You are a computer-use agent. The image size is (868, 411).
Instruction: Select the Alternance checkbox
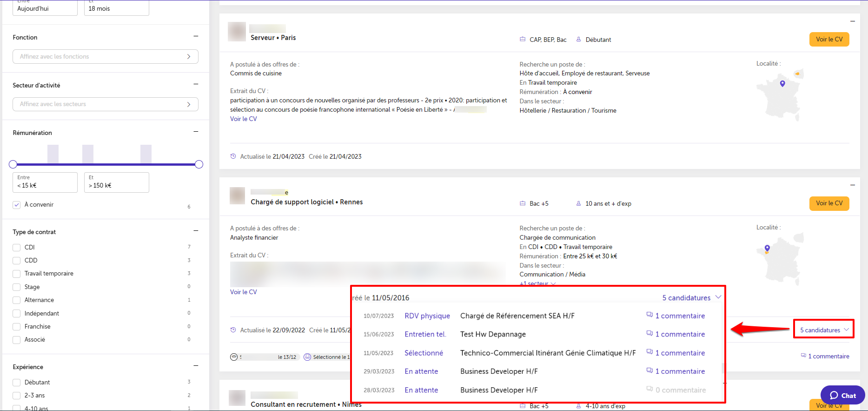click(17, 300)
